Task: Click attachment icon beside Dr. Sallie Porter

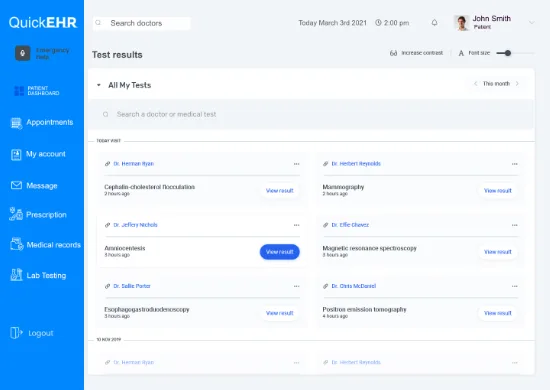Action: click(x=107, y=286)
